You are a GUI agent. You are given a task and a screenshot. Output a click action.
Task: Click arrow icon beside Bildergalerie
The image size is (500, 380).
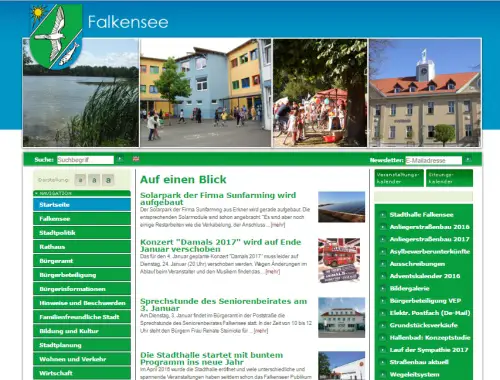383,288
